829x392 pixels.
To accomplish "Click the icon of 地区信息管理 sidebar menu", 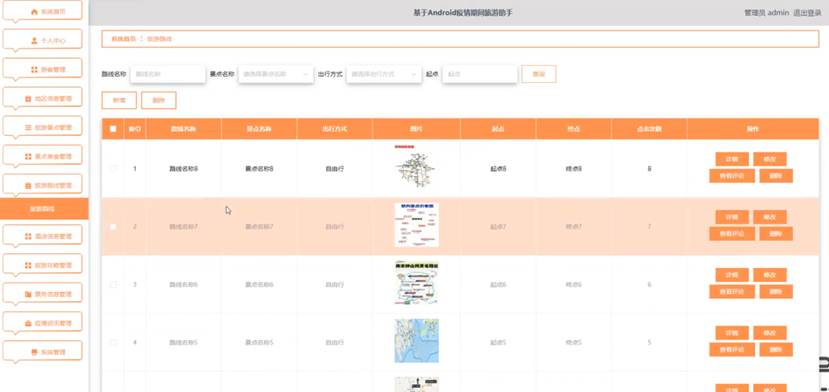I will tap(28, 98).
